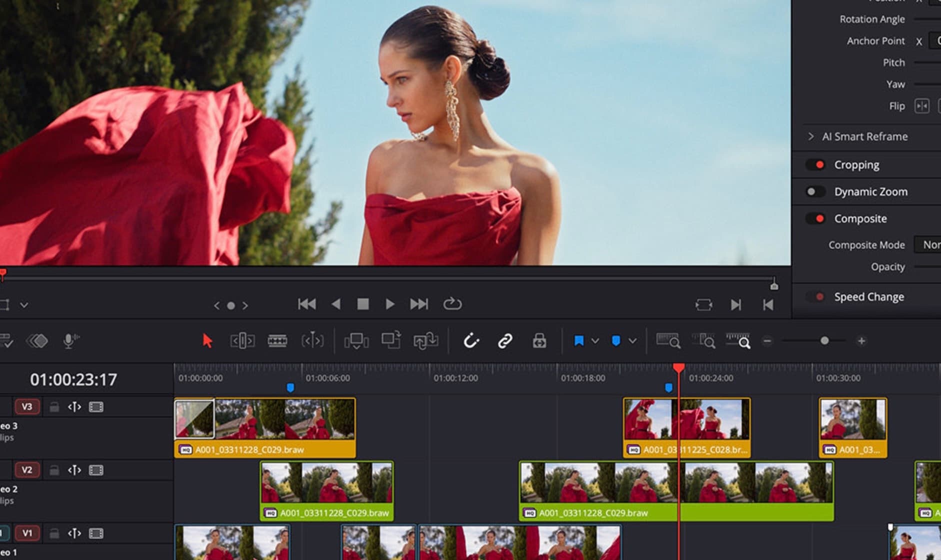This screenshot has height=560, width=941.
Task: Click the Full Extent Zoom icon
Action: [x=668, y=341]
